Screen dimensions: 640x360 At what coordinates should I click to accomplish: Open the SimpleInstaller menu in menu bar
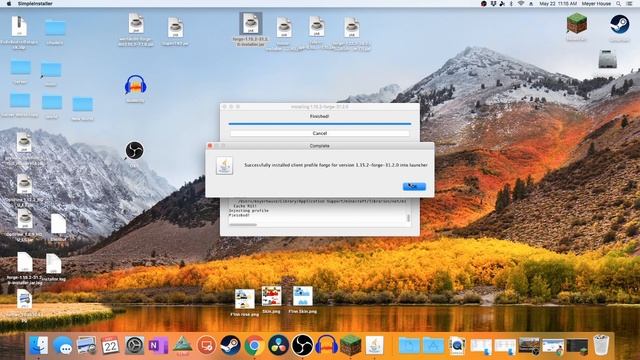[35, 3]
